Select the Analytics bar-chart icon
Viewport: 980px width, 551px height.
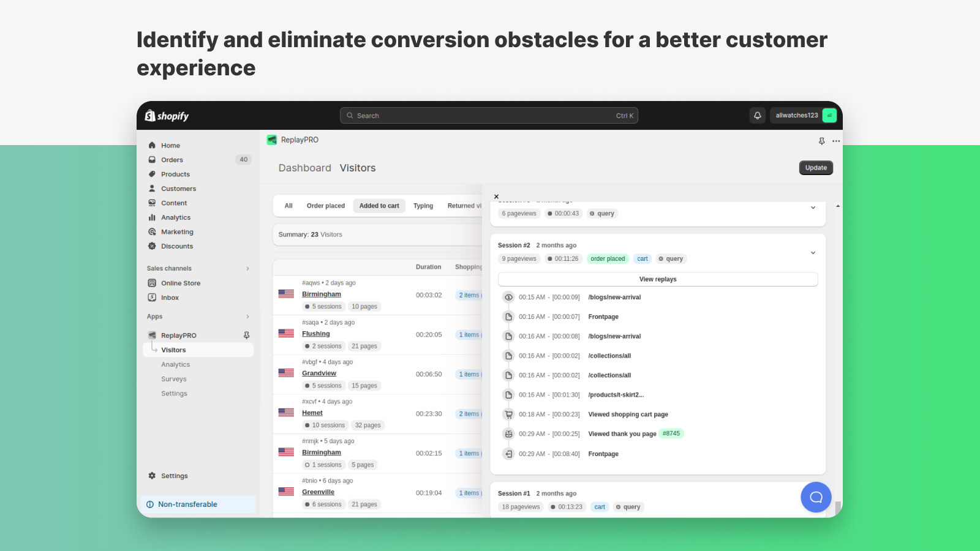152,217
